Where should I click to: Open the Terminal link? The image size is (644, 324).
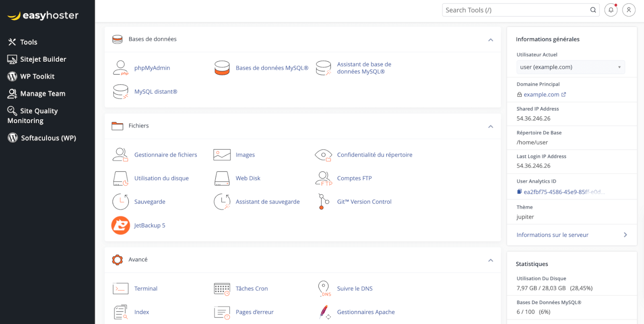click(146, 289)
